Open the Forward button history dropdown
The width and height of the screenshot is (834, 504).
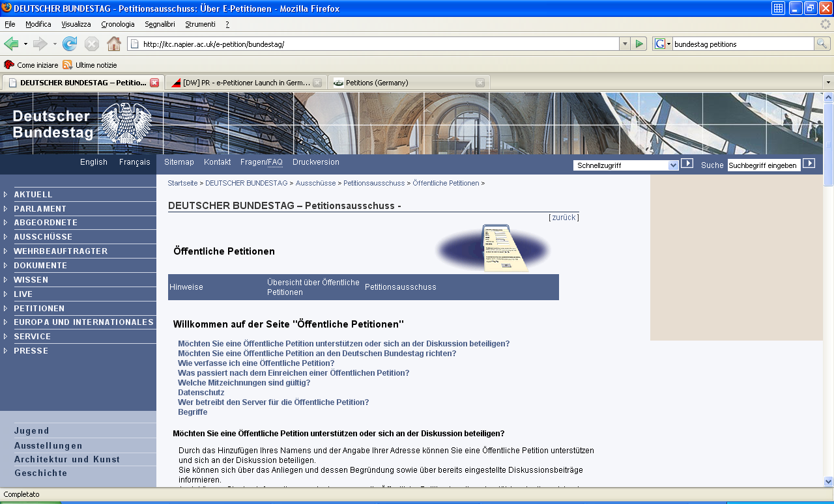(x=55, y=44)
